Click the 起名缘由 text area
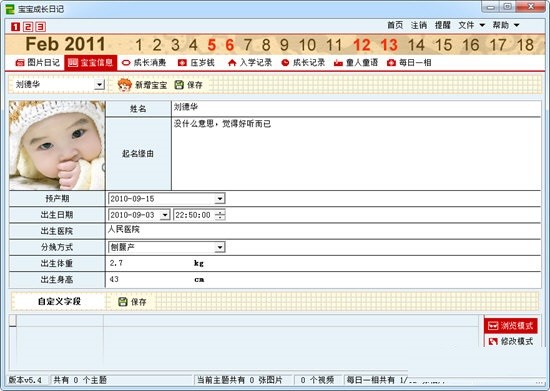 click(356, 154)
